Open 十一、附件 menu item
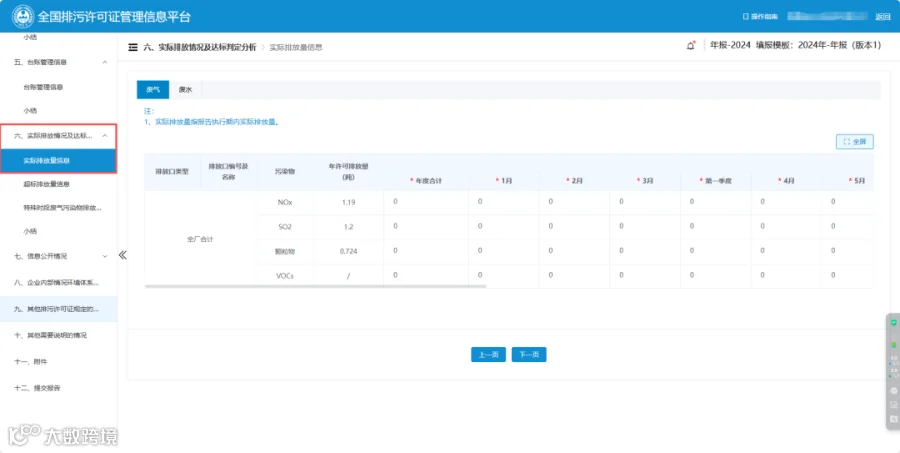The width and height of the screenshot is (900, 453). tap(30, 362)
